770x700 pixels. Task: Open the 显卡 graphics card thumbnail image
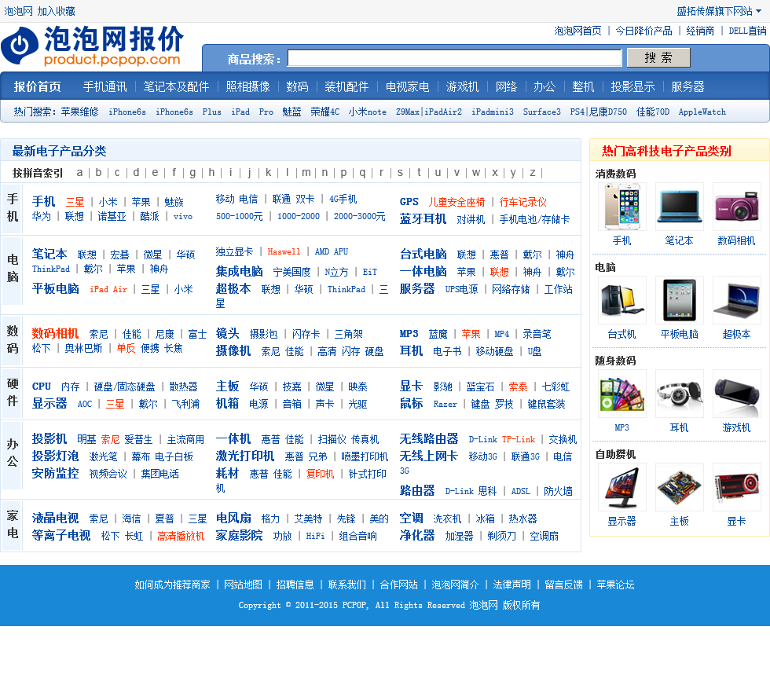(736, 487)
